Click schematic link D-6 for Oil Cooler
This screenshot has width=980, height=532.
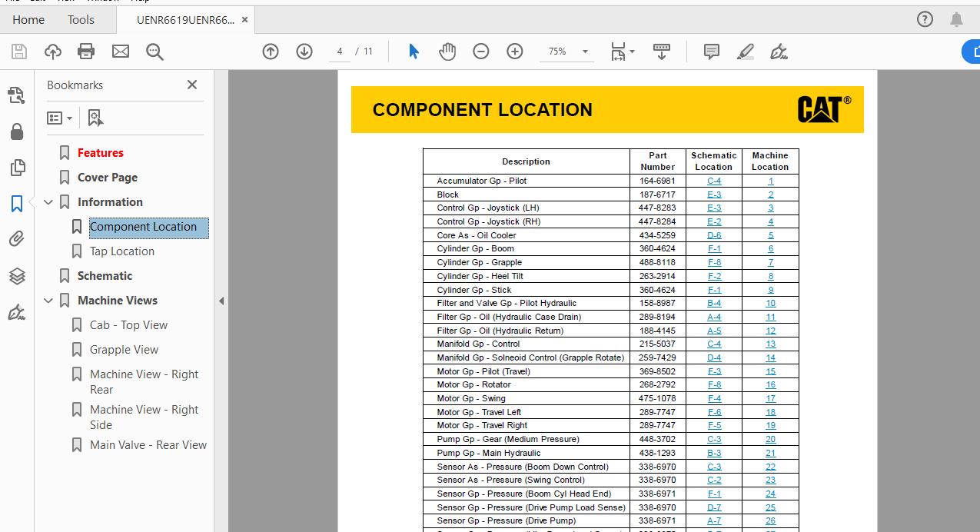(x=714, y=235)
